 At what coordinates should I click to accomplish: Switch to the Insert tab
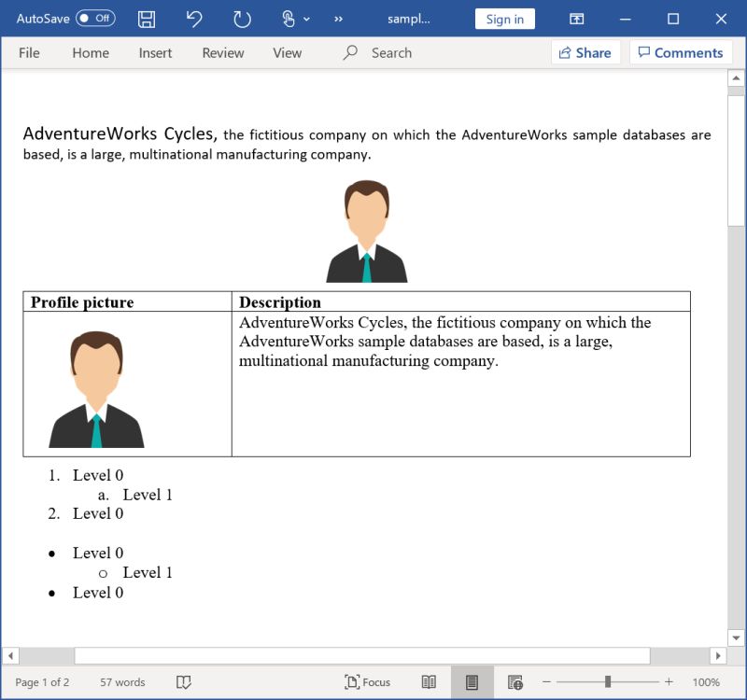155,53
